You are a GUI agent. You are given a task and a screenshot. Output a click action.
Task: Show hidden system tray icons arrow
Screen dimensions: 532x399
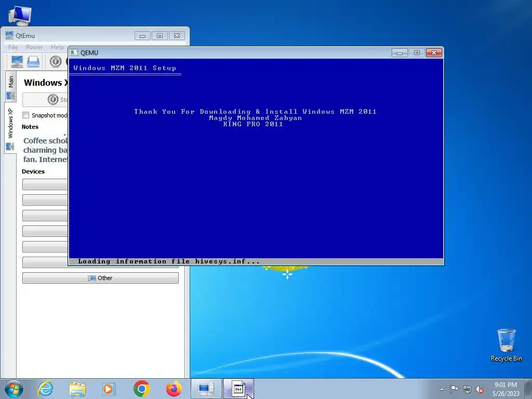click(x=442, y=389)
